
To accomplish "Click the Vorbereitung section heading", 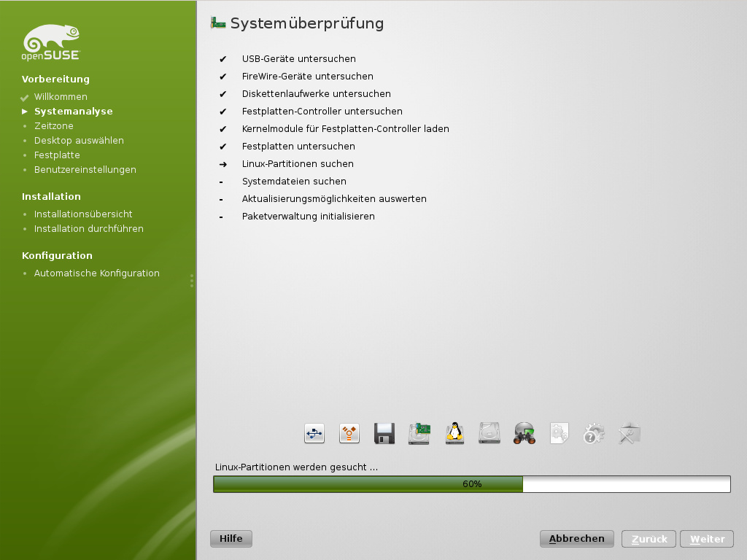I will [x=55, y=79].
